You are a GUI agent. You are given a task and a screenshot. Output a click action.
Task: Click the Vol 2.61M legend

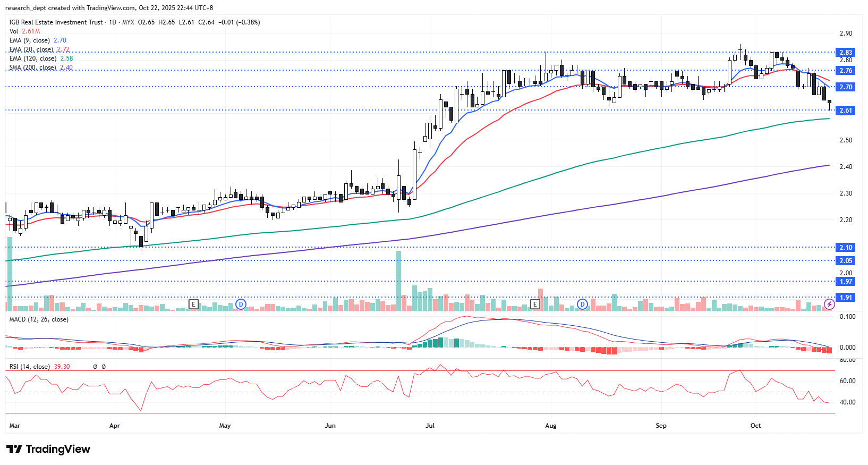(24, 31)
